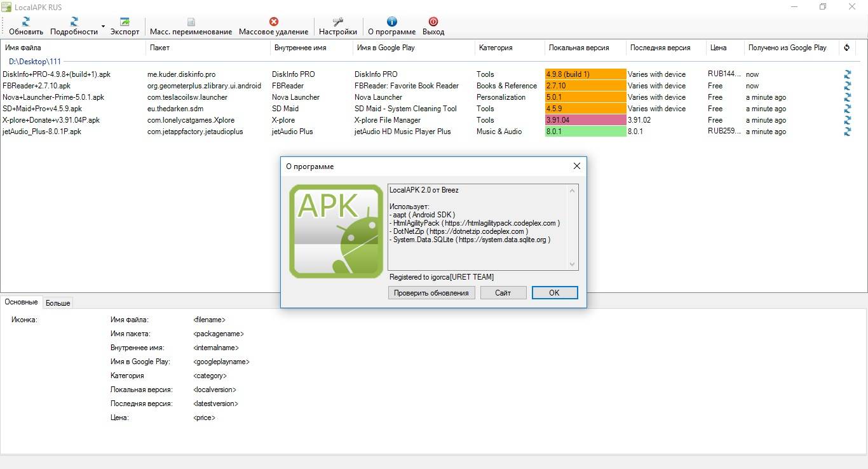868x469 pixels.
Task: Refresh the DiskInfo PRO row icon
Action: [847, 74]
